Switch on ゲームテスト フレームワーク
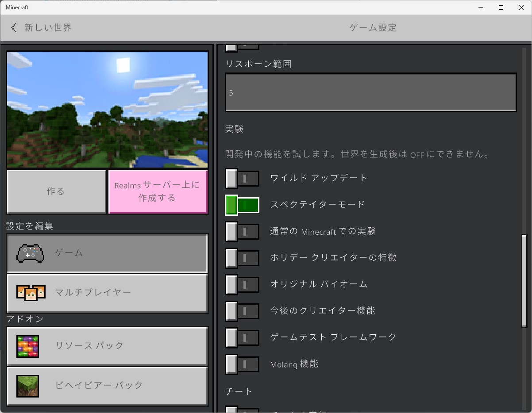 click(242, 337)
